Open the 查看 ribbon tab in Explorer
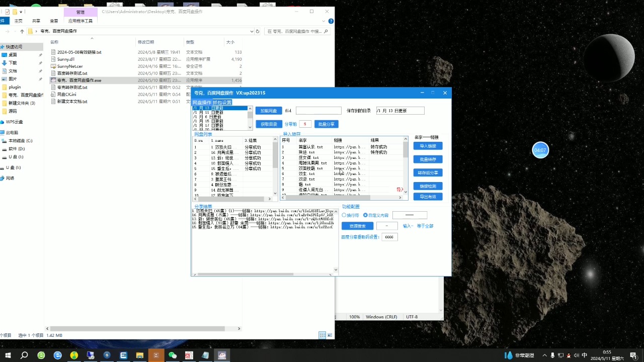 tap(54, 21)
